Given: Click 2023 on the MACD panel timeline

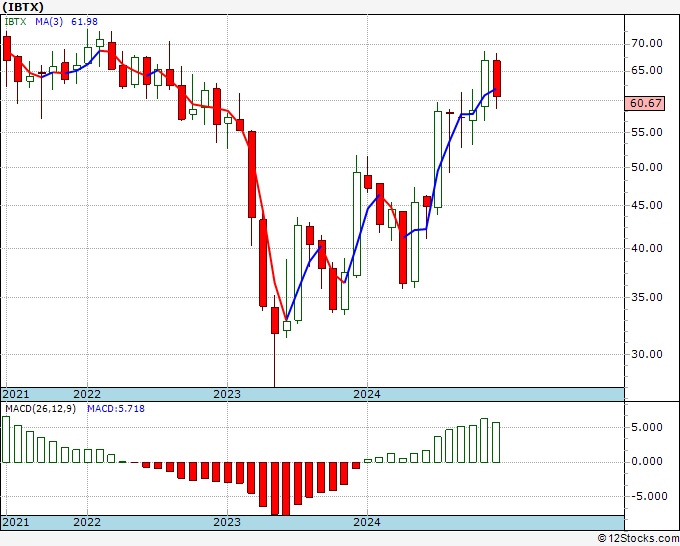Looking at the screenshot, I should coord(227,522).
